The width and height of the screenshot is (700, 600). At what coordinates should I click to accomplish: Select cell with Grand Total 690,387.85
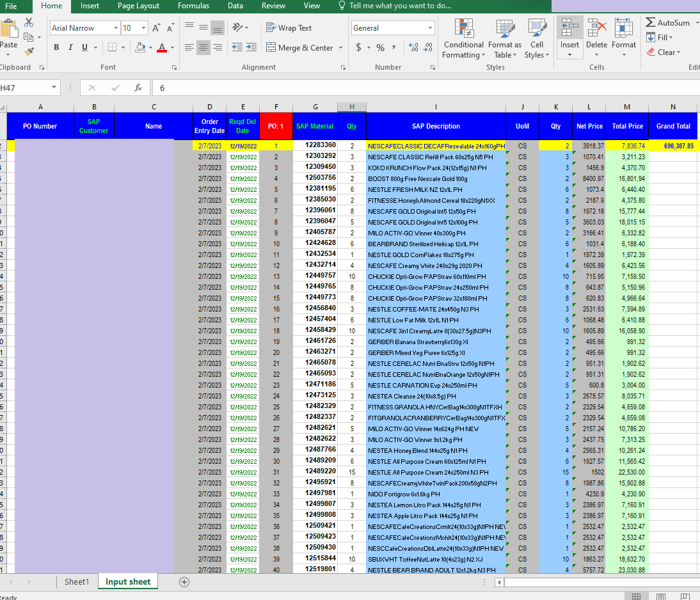click(673, 146)
